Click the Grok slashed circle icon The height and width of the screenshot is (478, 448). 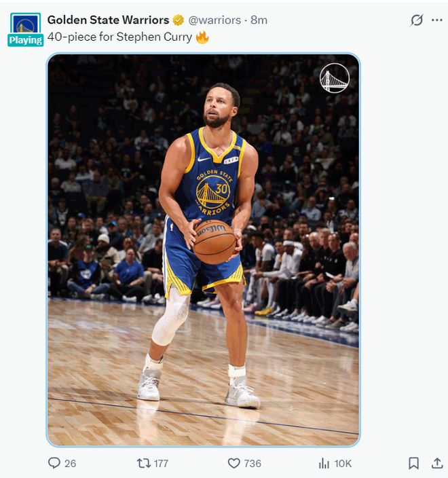tap(417, 20)
